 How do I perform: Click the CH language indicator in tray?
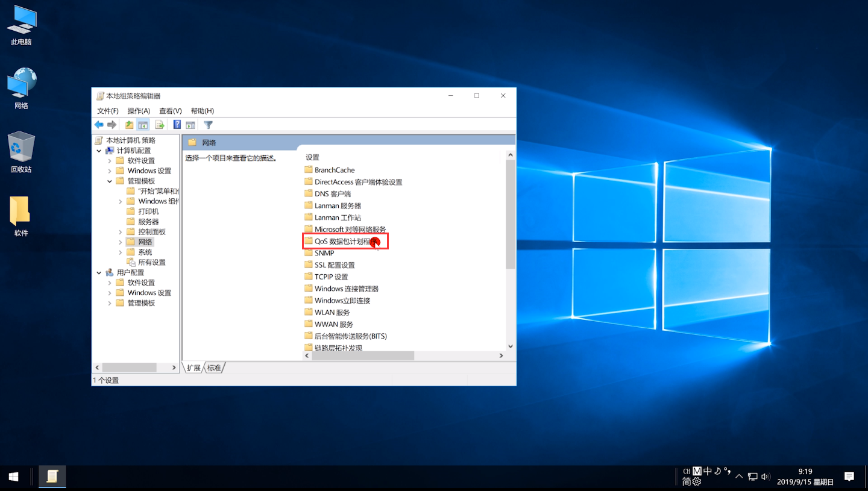point(687,471)
